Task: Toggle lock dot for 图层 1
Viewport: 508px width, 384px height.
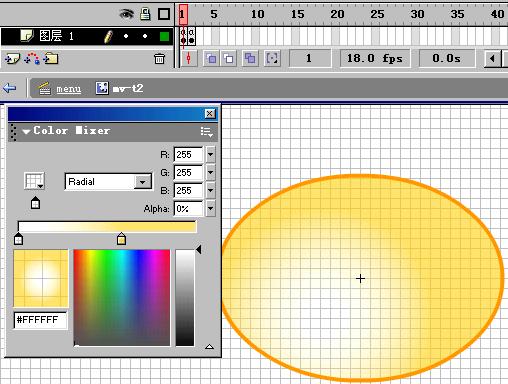Action: [x=145, y=36]
